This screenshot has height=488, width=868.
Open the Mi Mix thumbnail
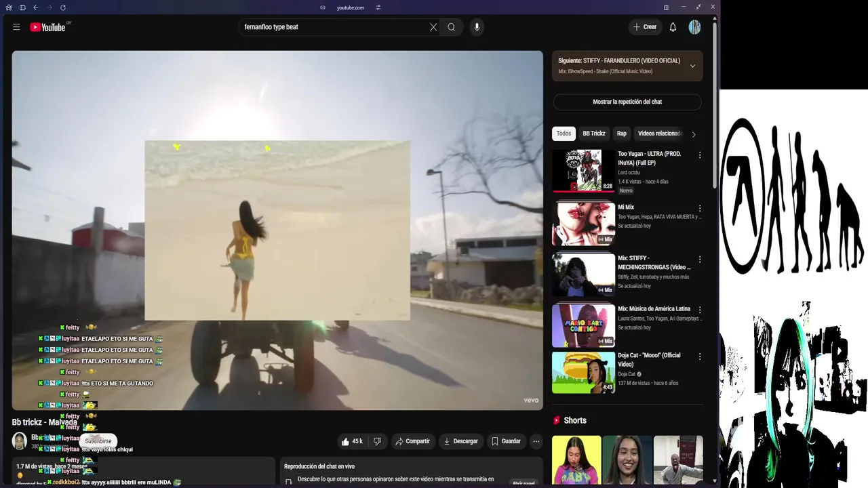pos(583,224)
